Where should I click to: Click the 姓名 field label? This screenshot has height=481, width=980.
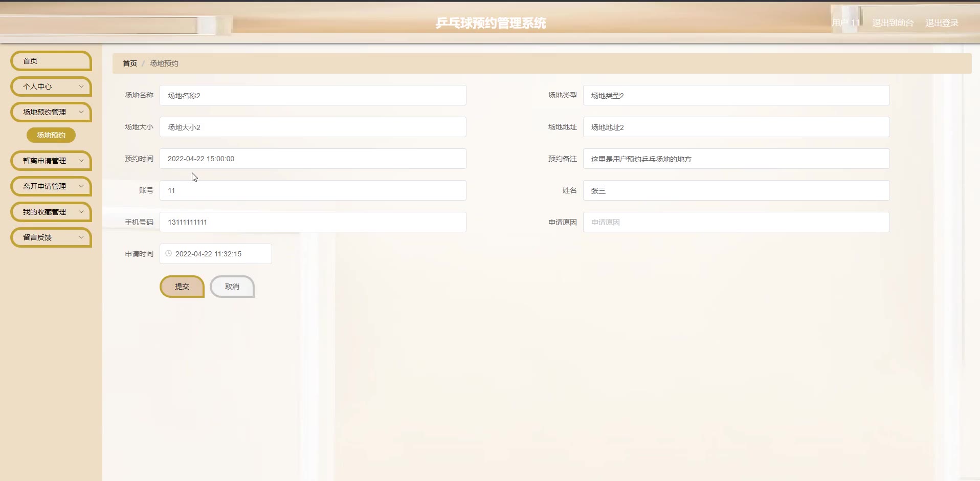coord(570,190)
